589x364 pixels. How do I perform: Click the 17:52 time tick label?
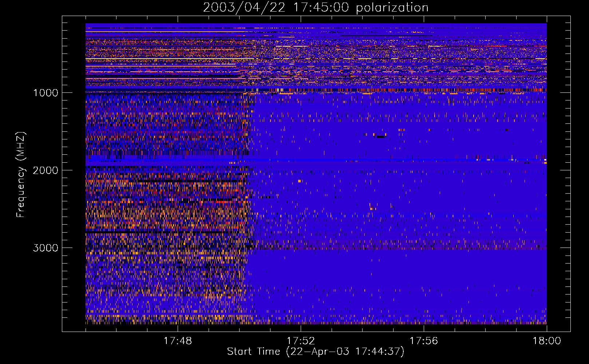[x=301, y=341]
